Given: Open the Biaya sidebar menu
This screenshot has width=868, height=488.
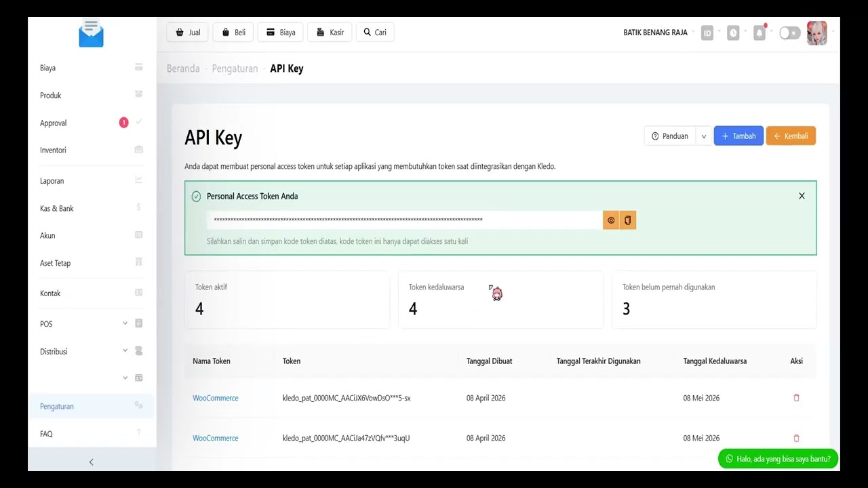Looking at the screenshot, I should point(92,68).
